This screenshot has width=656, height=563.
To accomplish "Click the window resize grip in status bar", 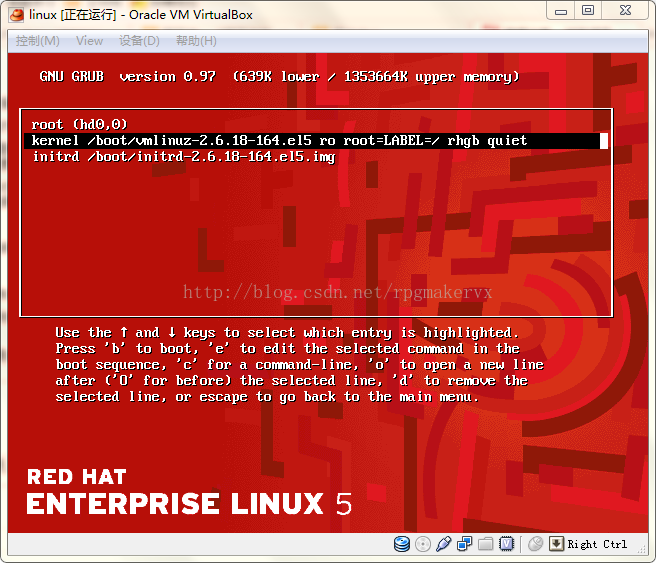I will (x=641, y=548).
